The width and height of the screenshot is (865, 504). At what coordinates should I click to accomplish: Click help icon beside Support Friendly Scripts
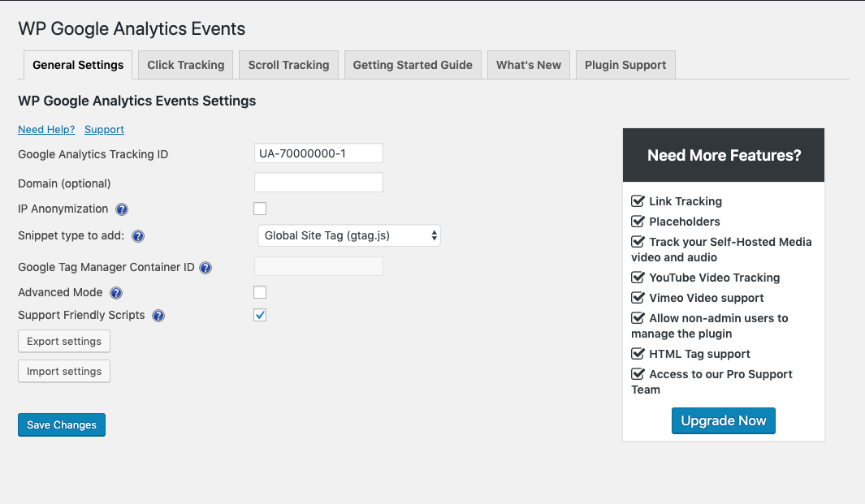click(x=158, y=316)
